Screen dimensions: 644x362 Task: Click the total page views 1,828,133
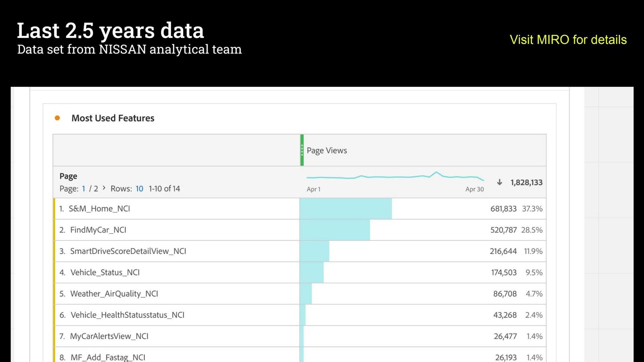point(526,183)
